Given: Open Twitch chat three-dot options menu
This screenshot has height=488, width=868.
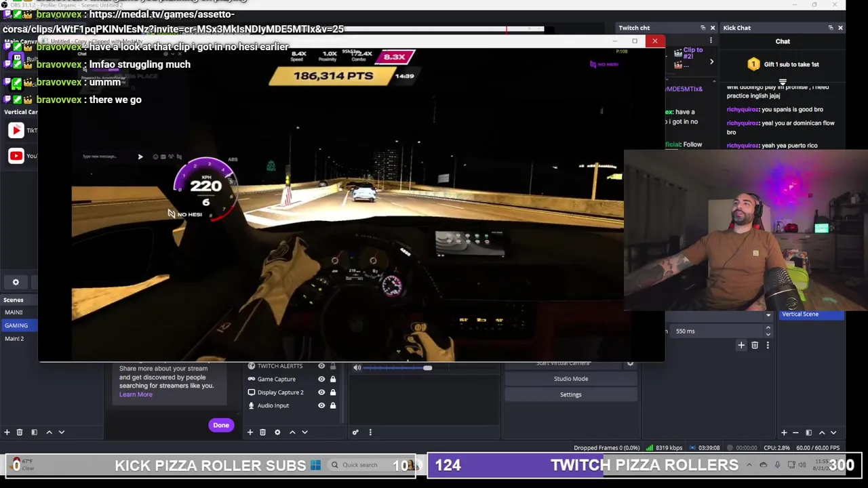Looking at the screenshot, I should [711, 41].
